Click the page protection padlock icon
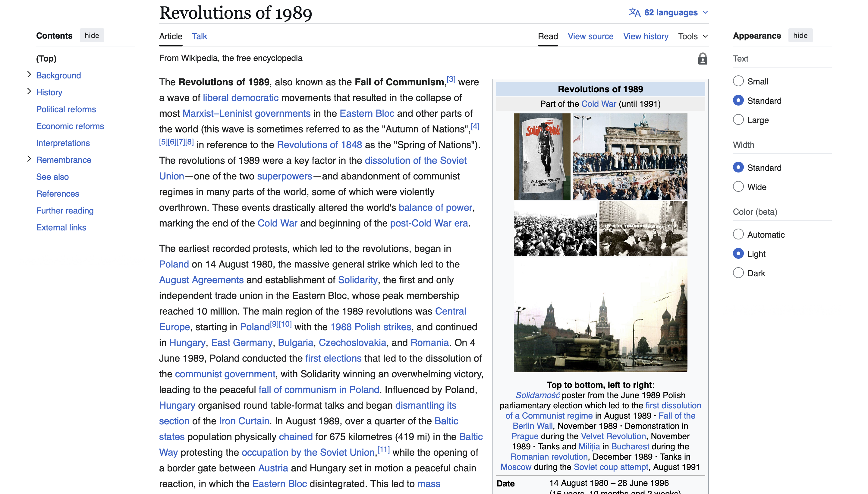 click(703, 59)
